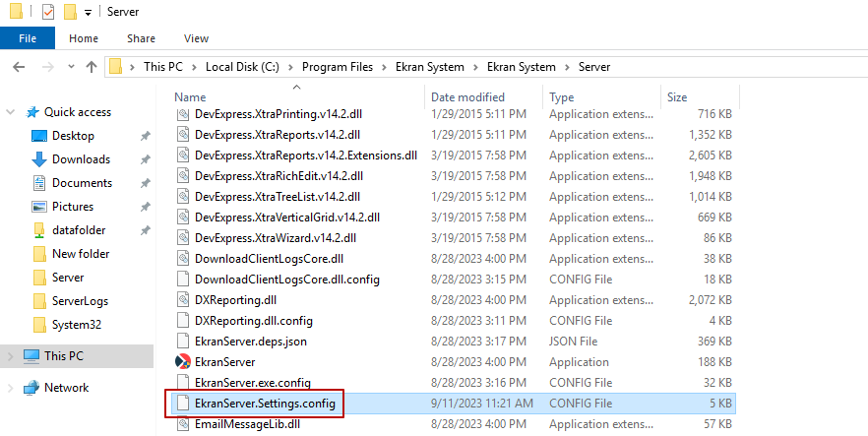The image size is (868, 436).
Task: Sort by Date modified column header
Action: pos(467,97)
